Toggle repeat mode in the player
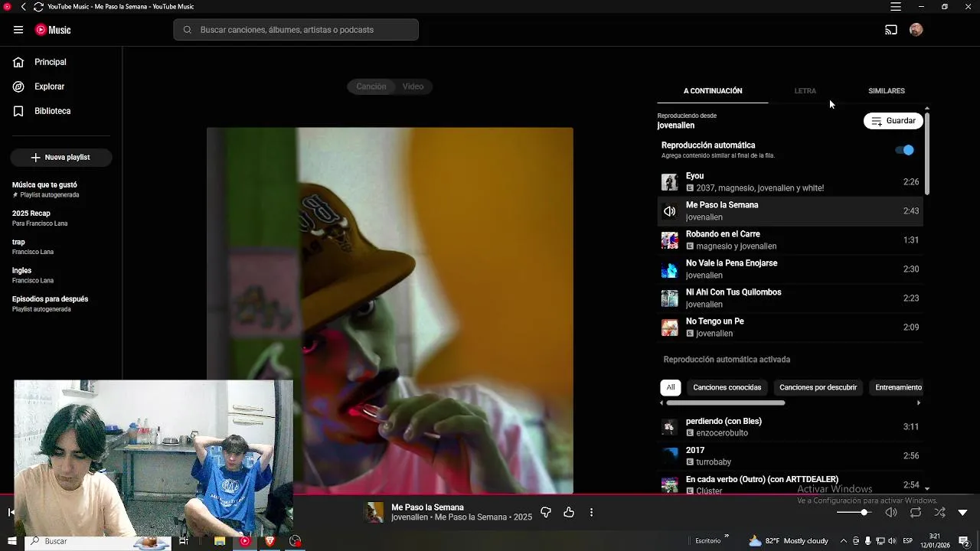 916,512
